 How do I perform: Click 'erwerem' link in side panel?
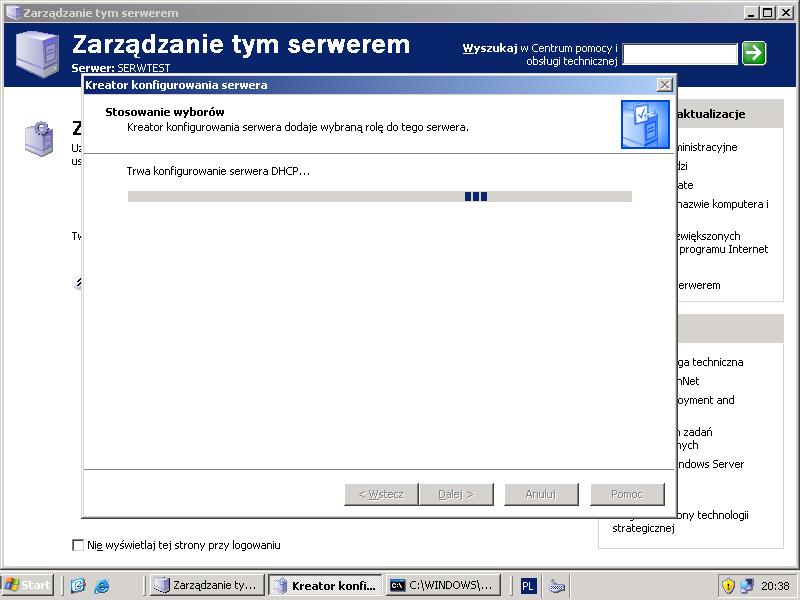pyautogui.click(x=698, y=286)
